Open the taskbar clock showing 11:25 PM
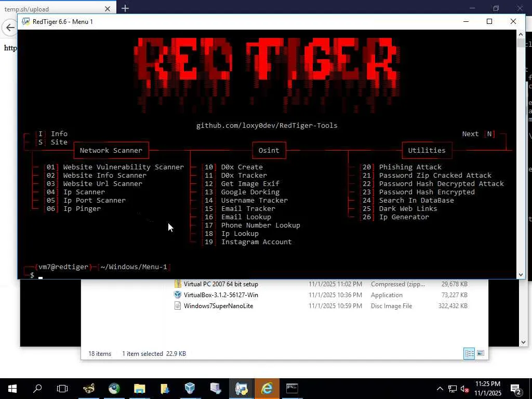This screenshot has width=532, height=399. click(487, 389)
